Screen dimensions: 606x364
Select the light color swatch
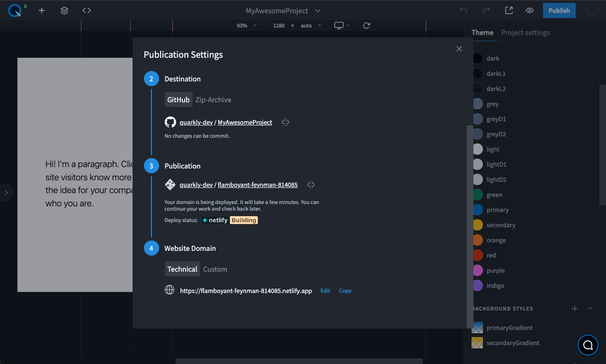point(478,149)
